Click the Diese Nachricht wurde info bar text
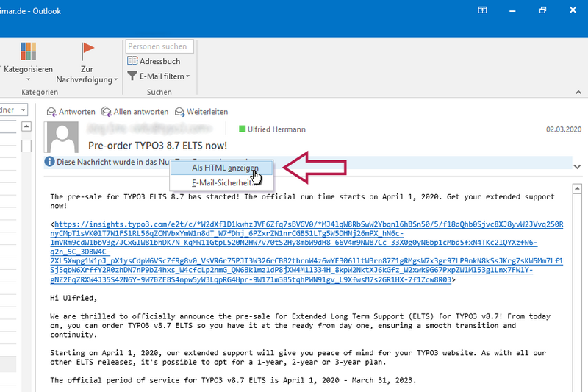The width and height of the screenshot is (588, 392). (112, 162)
